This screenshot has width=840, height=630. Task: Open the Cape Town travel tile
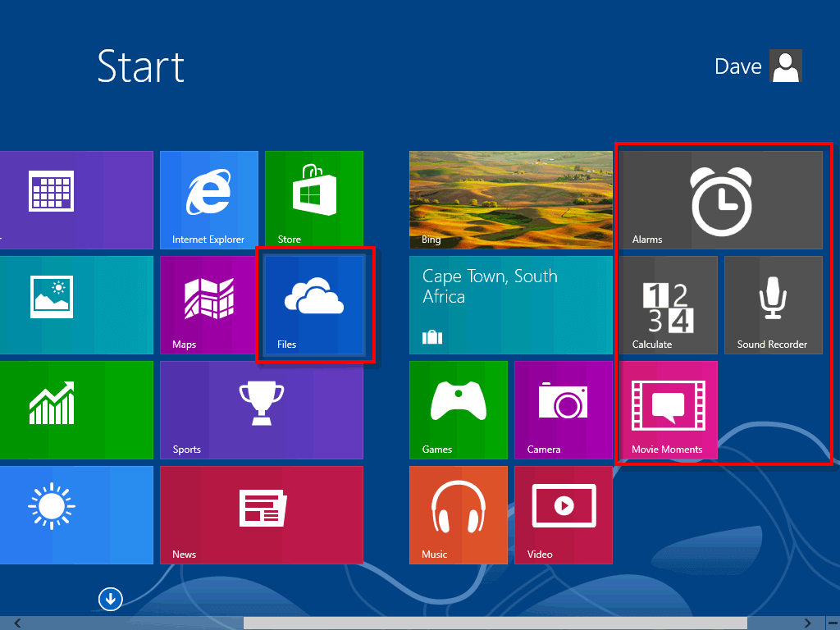[x=511, y=305]
